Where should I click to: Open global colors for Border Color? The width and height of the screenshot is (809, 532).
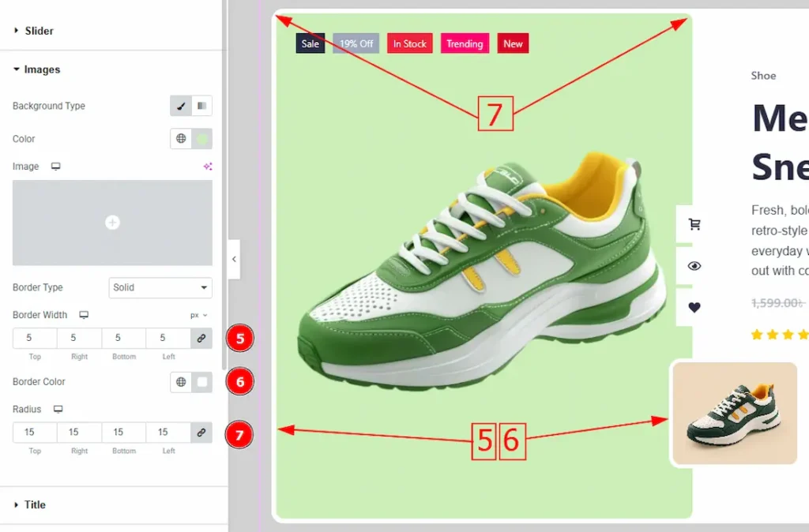point(181,382)
